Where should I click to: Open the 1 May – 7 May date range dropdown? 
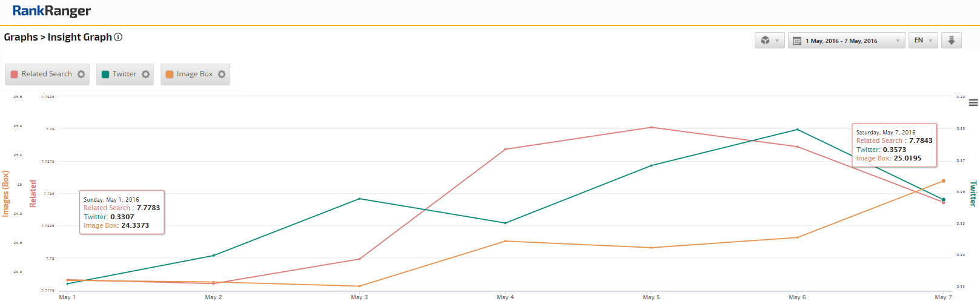click(846, 41)
